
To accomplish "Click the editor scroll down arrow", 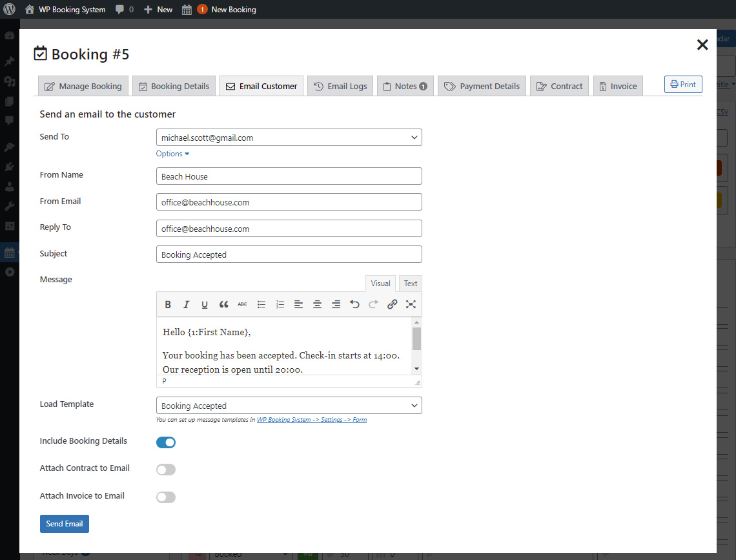I will pos(416,369).
